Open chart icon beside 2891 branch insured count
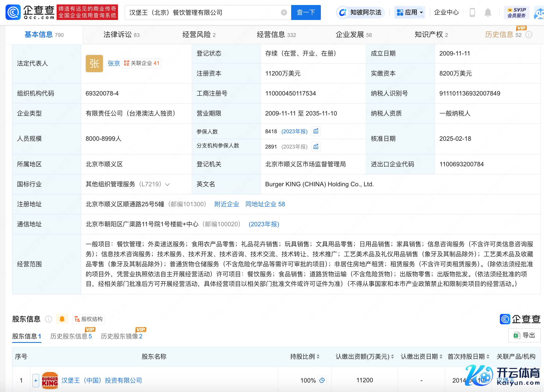544x392 pixels. [316, 146]
